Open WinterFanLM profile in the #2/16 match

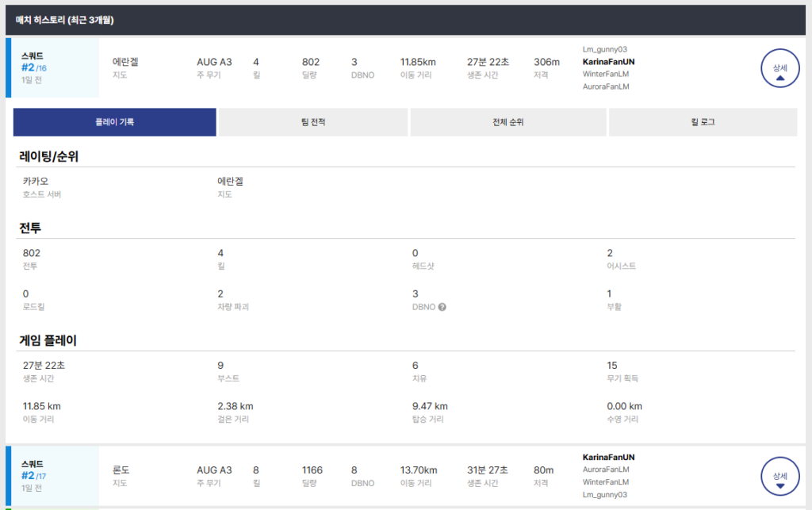606,74
